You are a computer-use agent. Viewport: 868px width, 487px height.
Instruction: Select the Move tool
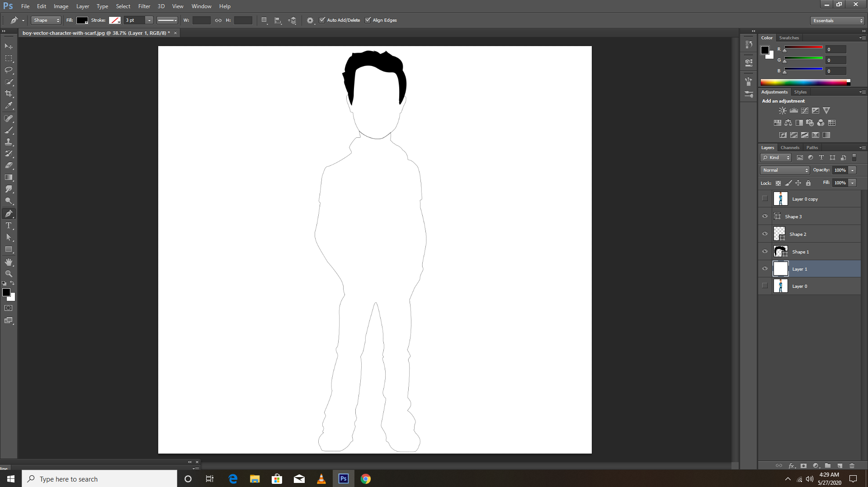(9, 47)
